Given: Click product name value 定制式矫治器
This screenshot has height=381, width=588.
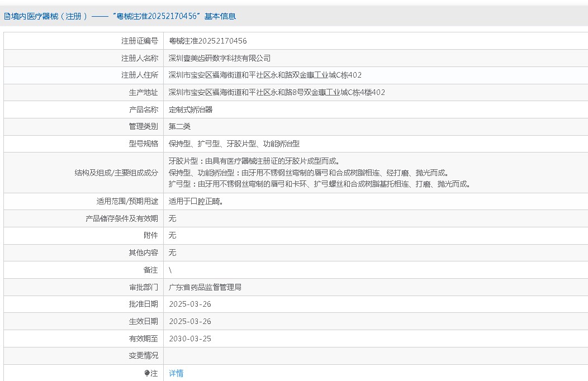Looking at the screenshot, I should (191, 109).
